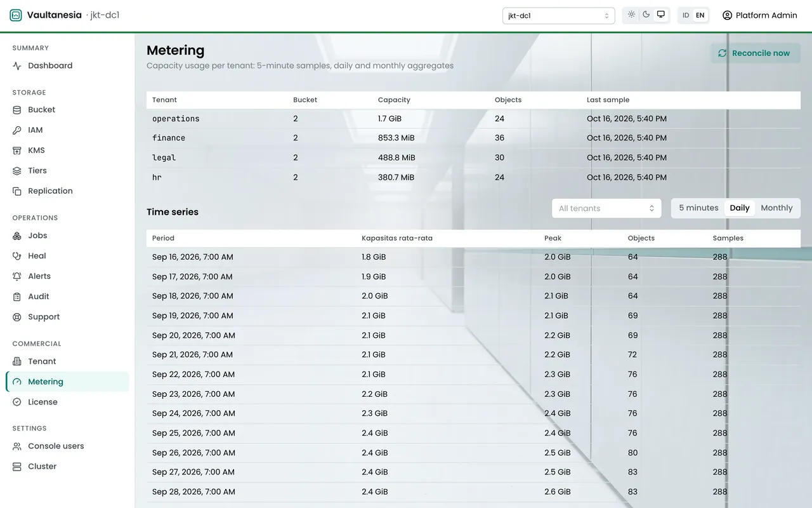Click the Sep 16, 2026 period cell
Image resolution: width=812 pixels, height=508 pixels.
pyautogui.click(x=193, y=257)
